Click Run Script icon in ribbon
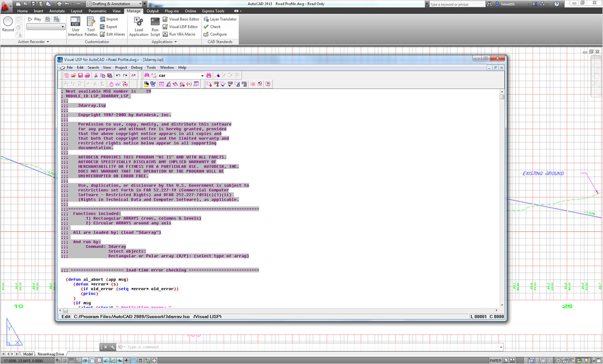The image size is (603, 364). 155,27
